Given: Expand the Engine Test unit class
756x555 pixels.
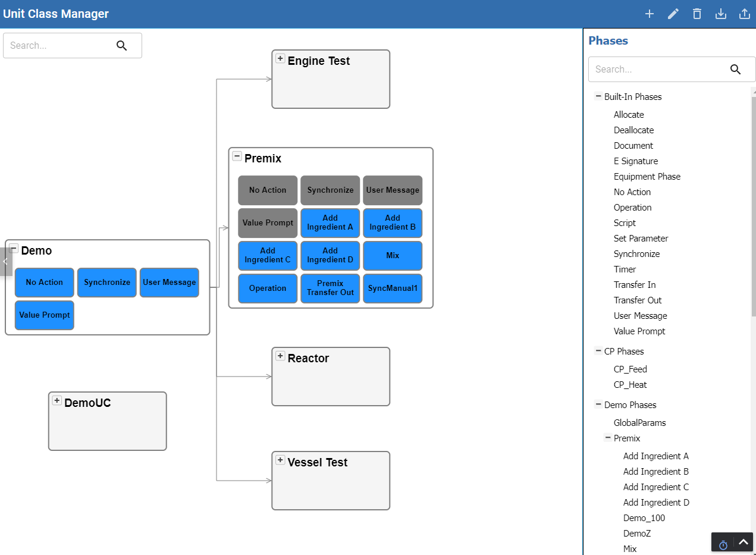Looking at the screenshot, I should (280, 58).
